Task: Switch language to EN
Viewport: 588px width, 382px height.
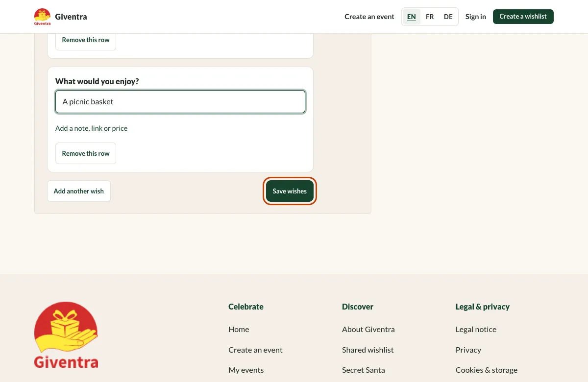Action: tap(412, 17)
